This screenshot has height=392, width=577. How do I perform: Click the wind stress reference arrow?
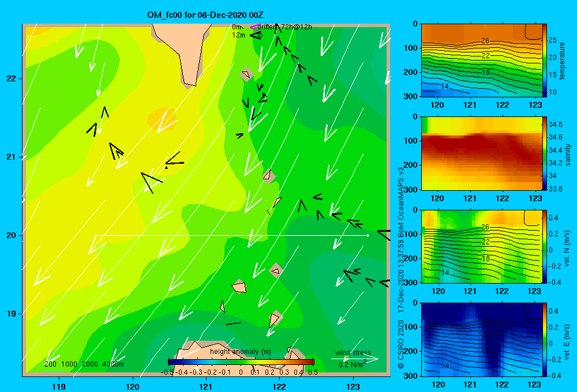(x=355, y=359)
